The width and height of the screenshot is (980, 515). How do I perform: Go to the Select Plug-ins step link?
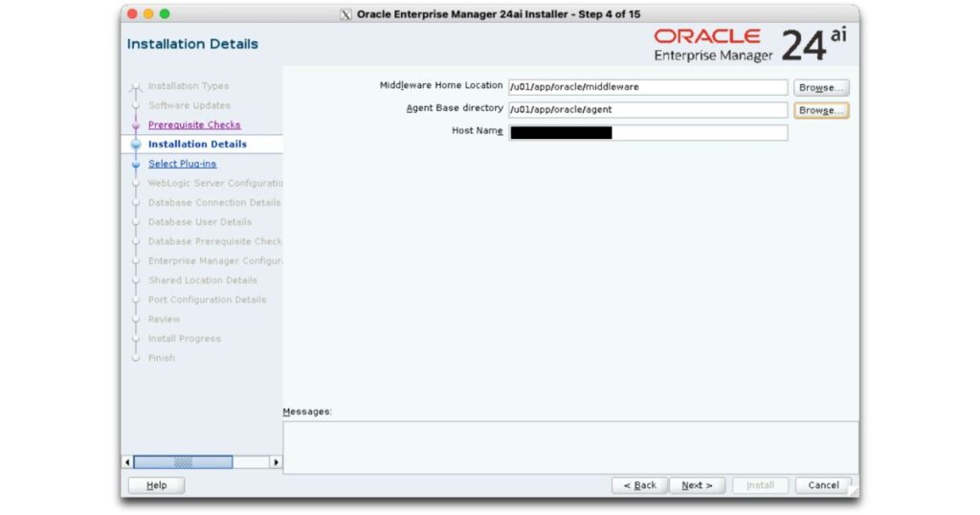tap(182, 163)
